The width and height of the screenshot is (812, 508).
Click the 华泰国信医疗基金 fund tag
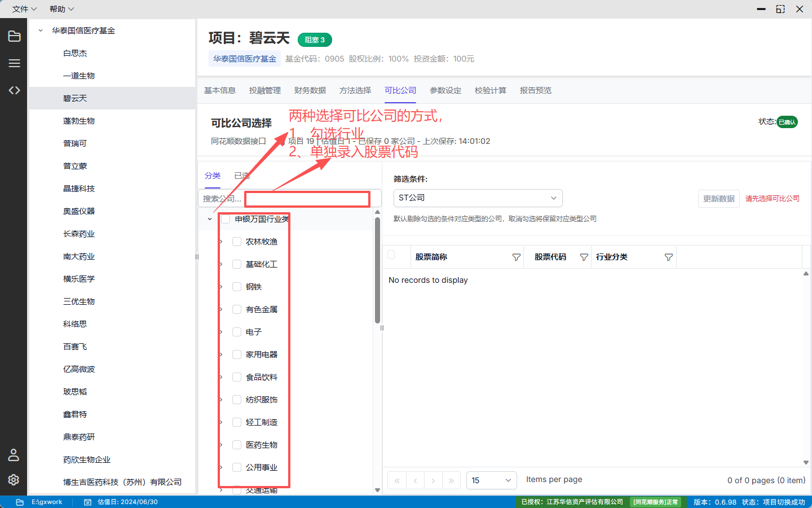pos(245,59)
